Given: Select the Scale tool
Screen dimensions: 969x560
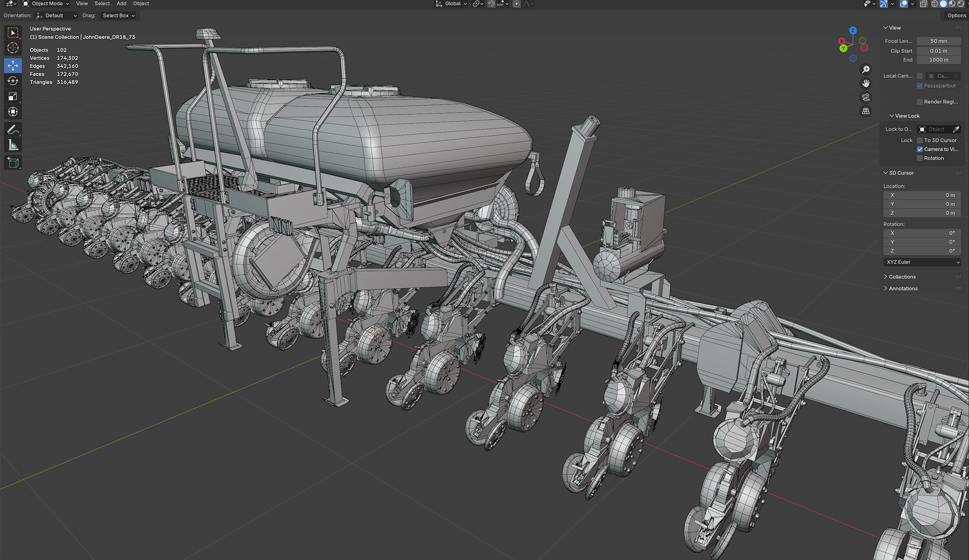Looking at the screenshot, I should tap(13, 96).
